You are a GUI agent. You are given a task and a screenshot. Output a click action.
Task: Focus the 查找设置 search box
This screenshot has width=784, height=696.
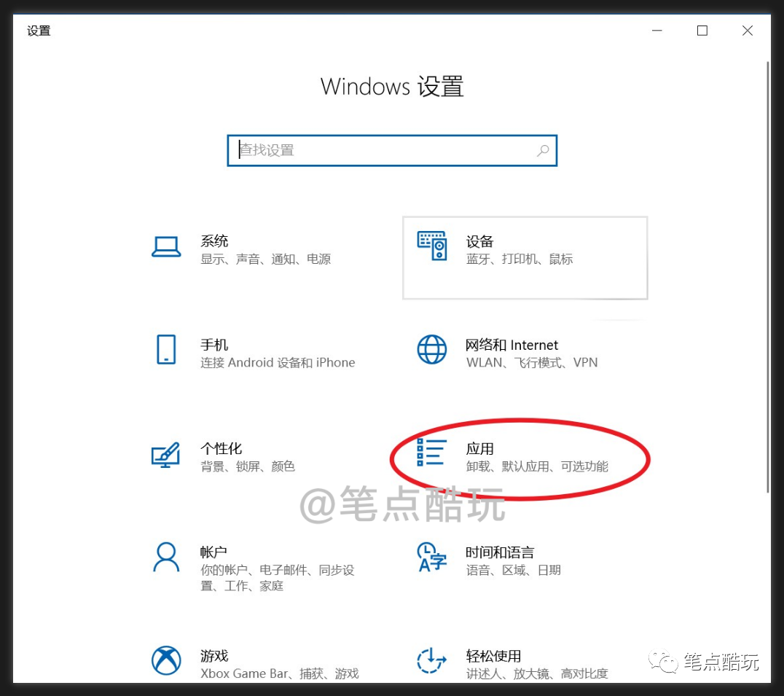point(392,151)
